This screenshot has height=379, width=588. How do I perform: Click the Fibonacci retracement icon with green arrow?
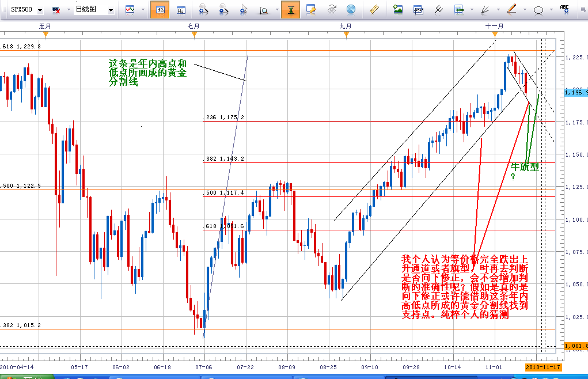(459, 10)
